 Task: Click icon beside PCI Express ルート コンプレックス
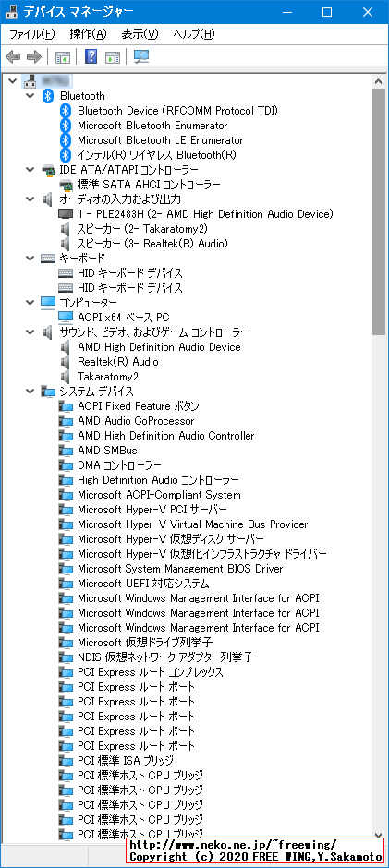66,672
